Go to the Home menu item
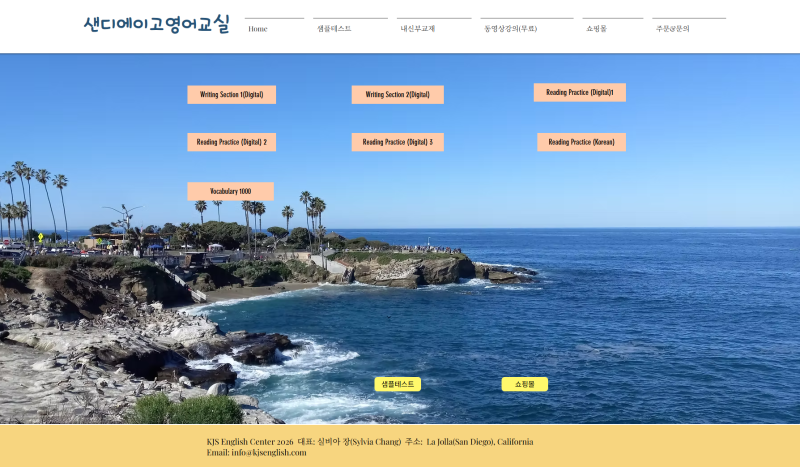 [258, 29]
